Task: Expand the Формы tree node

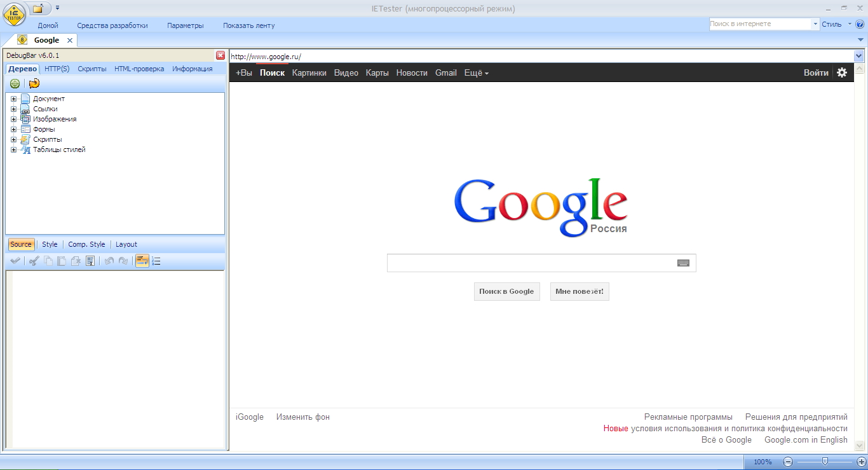Action: click(x=14, y=130)
